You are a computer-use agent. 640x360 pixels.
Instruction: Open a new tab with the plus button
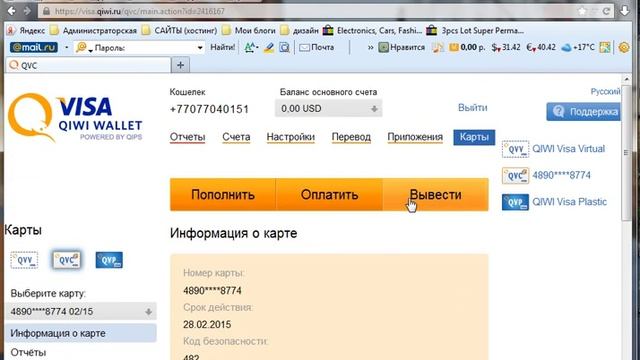(180, 65)
